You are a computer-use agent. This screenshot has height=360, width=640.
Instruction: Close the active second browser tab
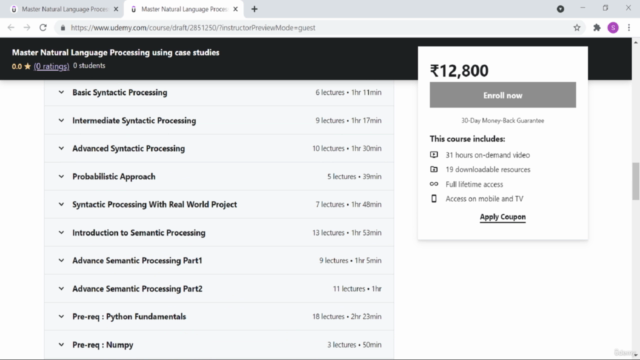[235, 9]
